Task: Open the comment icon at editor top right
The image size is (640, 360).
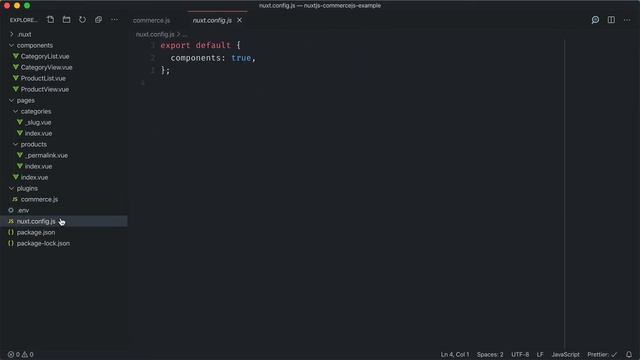Action: click(595, 20)
